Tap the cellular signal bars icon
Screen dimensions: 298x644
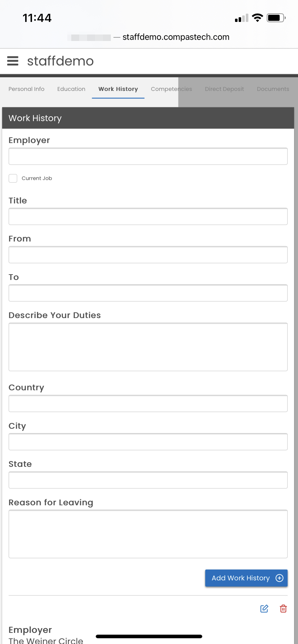tap(241, 18)
